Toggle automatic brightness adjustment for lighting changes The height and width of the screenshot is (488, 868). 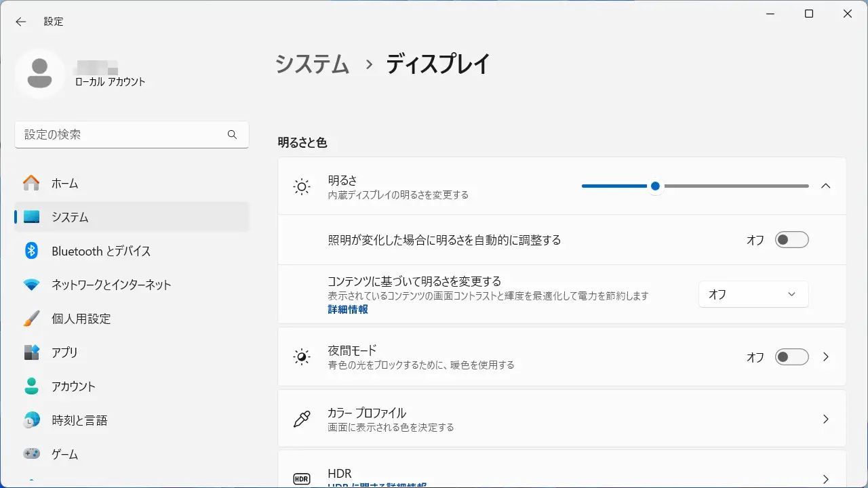[x=791, y=240]
